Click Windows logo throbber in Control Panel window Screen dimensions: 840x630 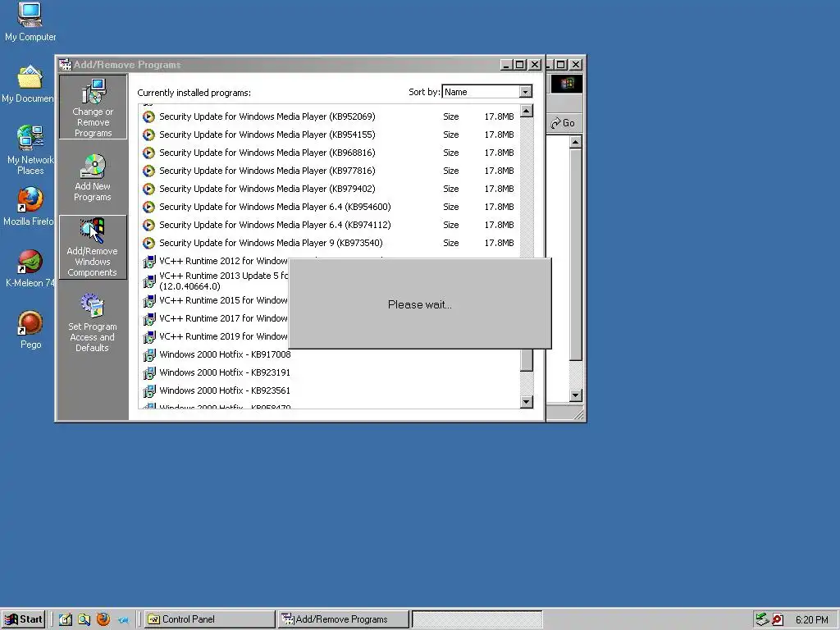coord(567,84)
